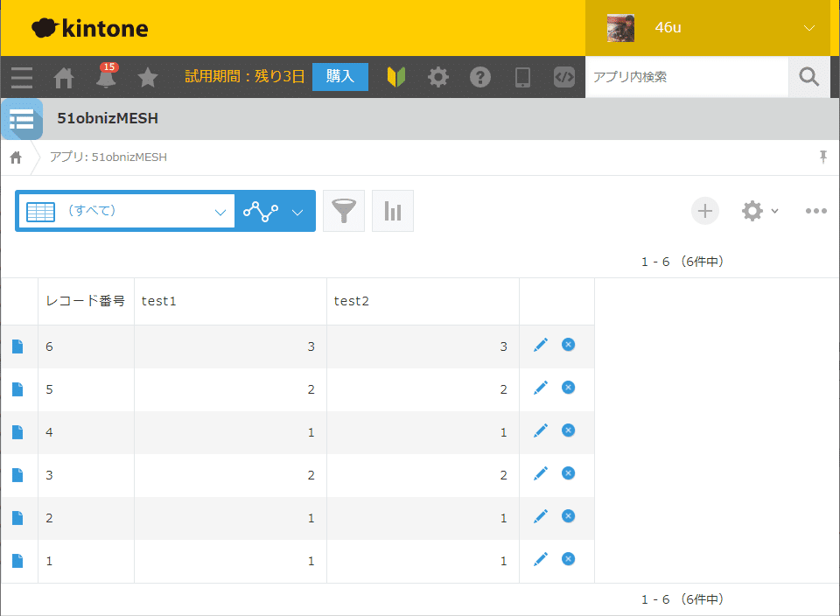Click test2 value in record 1 row

(x=504, y=561)
